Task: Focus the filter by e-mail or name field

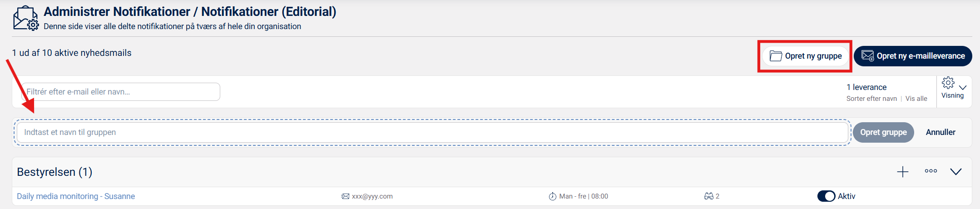Action: pyautogui.click(x=121, y=92)
